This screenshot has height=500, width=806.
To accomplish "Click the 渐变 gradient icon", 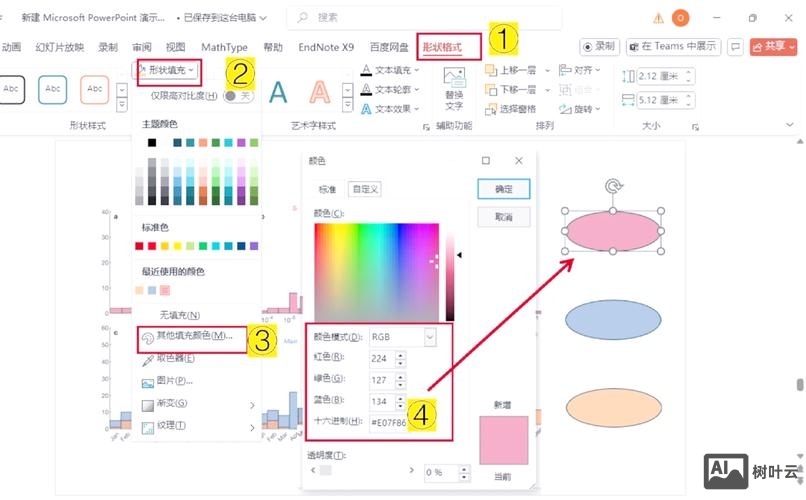I will click(148, 405).
